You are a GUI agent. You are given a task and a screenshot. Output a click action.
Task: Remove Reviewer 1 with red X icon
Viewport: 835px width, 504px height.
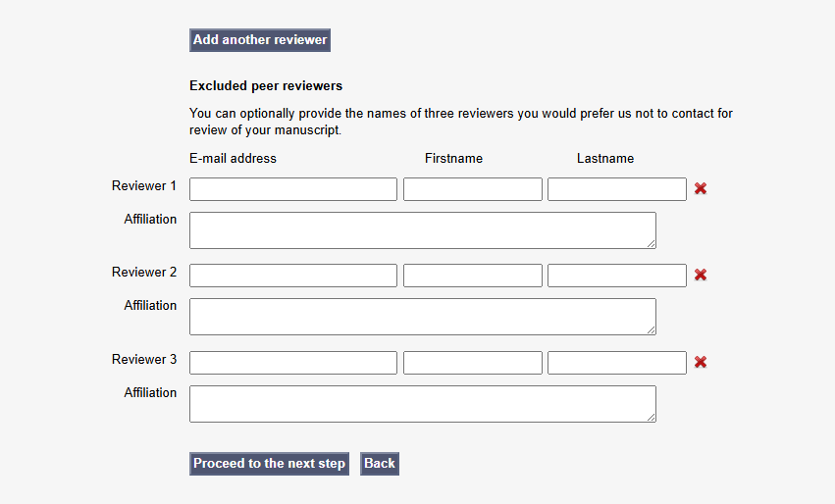(x=701, y=188)
